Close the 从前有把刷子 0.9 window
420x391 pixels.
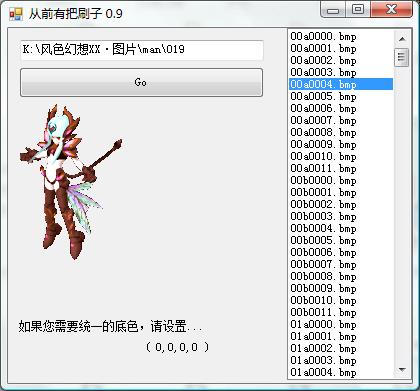[391, 10]
